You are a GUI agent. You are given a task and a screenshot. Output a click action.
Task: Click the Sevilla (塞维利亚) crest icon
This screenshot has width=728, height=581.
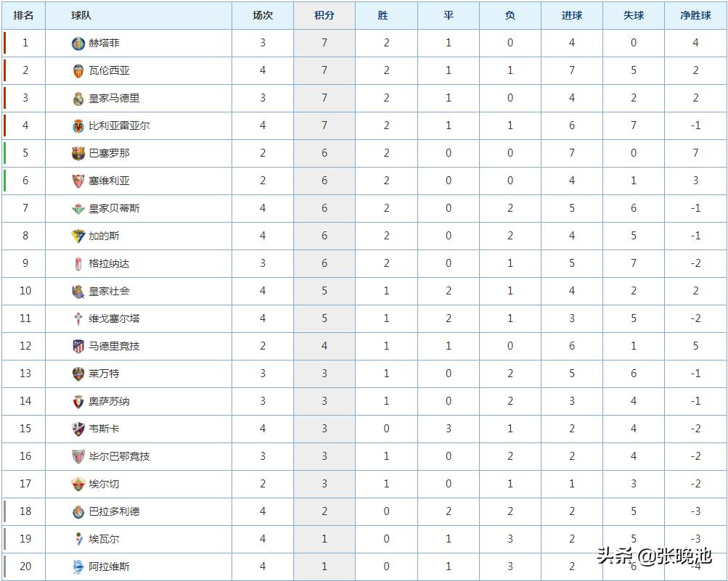point(78,181)
